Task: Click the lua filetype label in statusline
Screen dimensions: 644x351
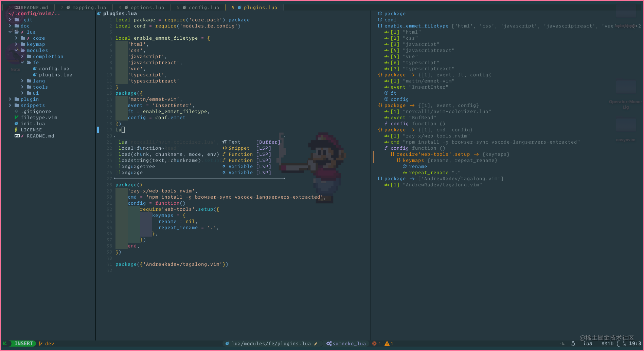Action: click(588, 344)
